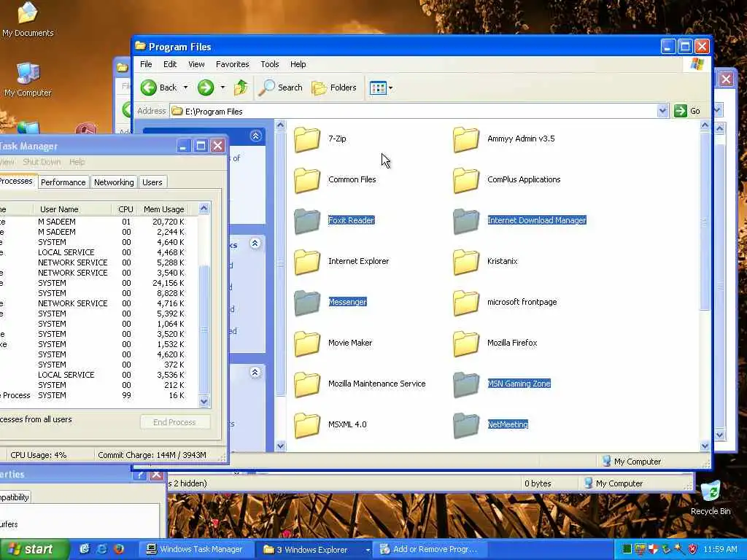The image size is (747, 560).
Task: Select the Common Files folder icon
Action: (x=307, y=180)
